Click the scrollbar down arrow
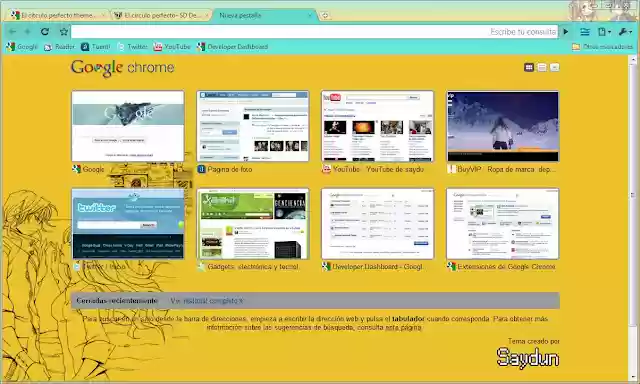 (633, 376)
